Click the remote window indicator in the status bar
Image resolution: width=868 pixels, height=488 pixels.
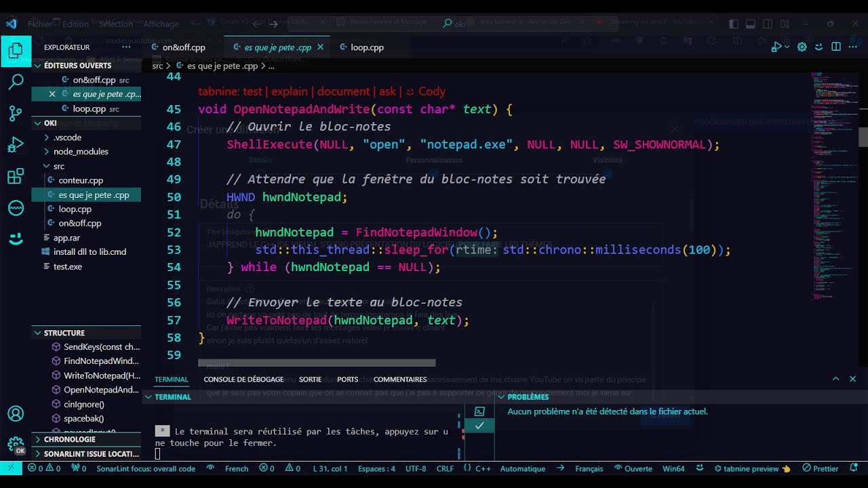pyautogui.click(x=11, y=468)
